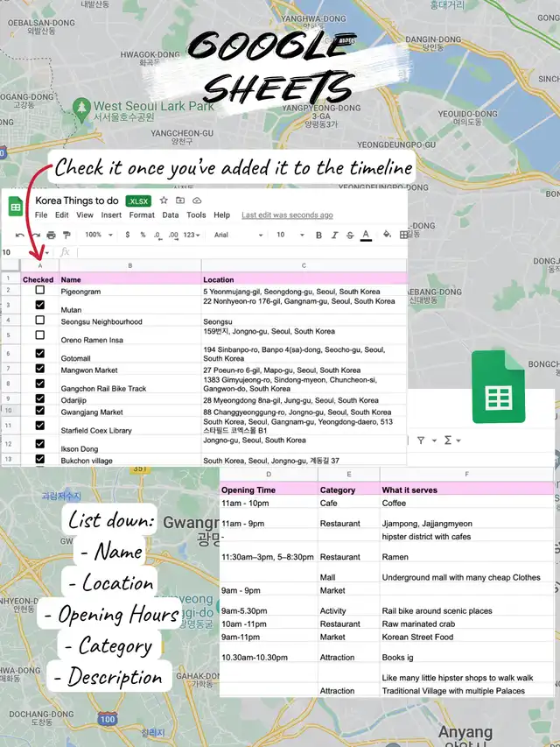The width and height of the screenshot is (560, 747).
Task: Toggle strikethrough formatting
Action: [x=350, y=235]
